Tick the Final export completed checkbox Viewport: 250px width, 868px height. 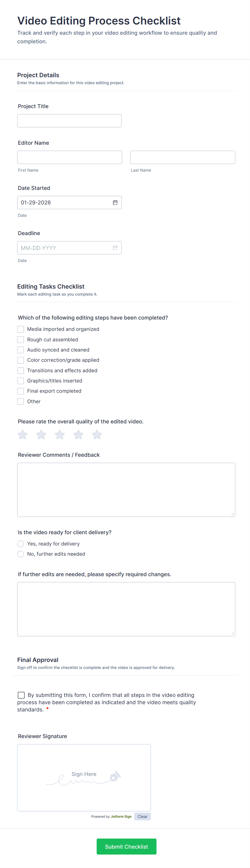(x=20, y=391)
